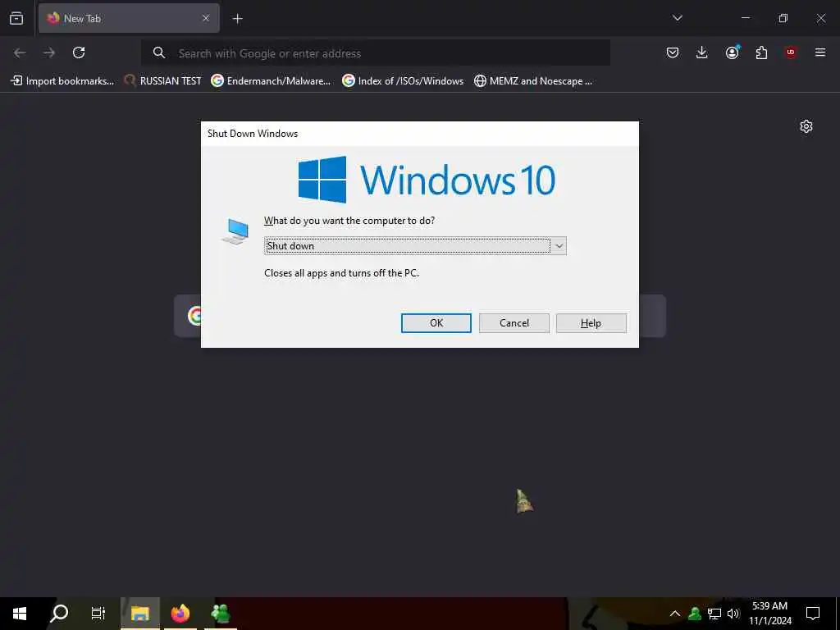Reload the current page
The height and width of the screenshot is (630, 840).
[79, 52]
